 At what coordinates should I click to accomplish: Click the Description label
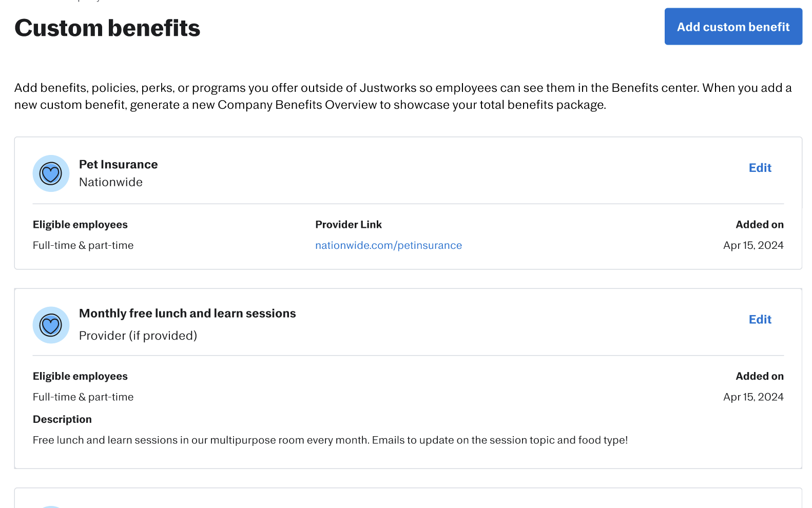click(62, 419)
